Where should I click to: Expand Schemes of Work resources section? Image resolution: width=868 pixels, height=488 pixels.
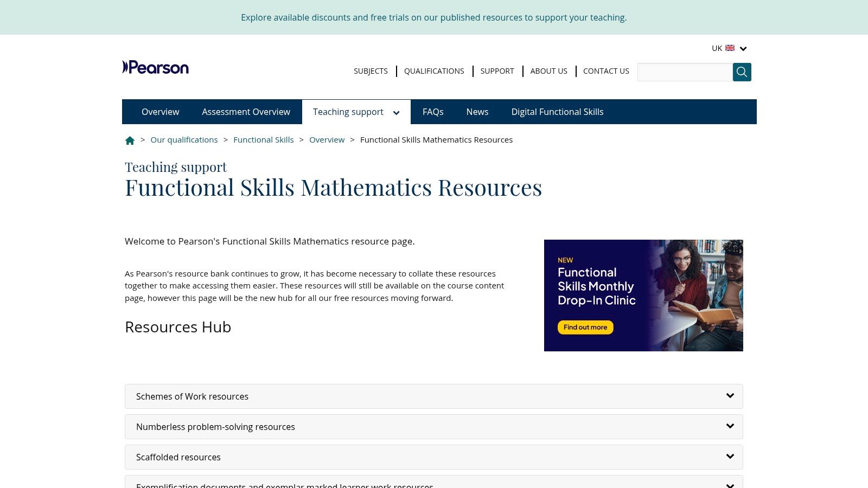(434, 396)
